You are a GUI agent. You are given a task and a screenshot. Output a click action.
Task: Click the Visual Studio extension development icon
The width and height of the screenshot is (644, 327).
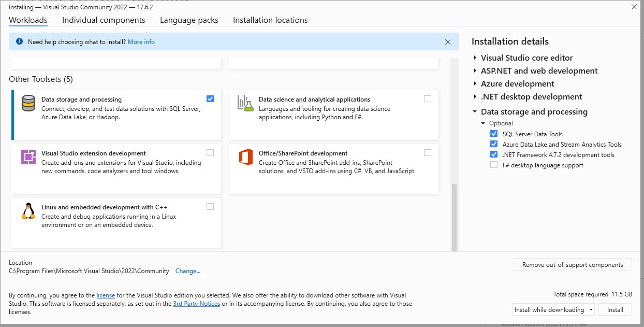[28, 157]
